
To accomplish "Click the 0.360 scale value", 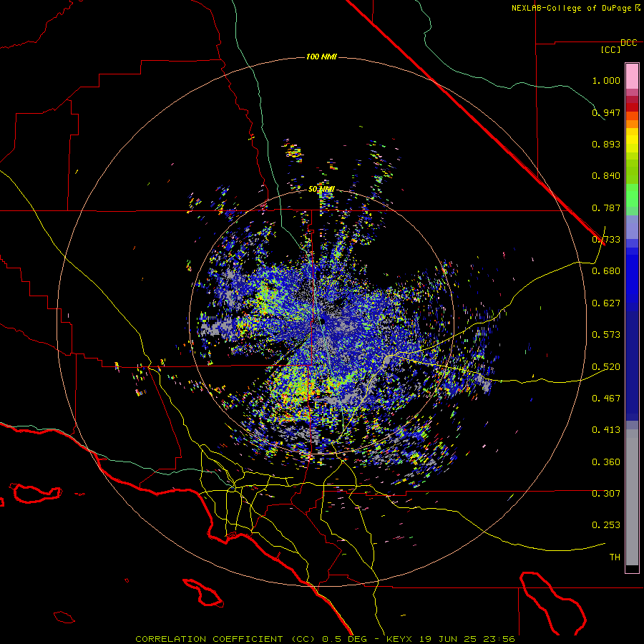I will (606, 462).
